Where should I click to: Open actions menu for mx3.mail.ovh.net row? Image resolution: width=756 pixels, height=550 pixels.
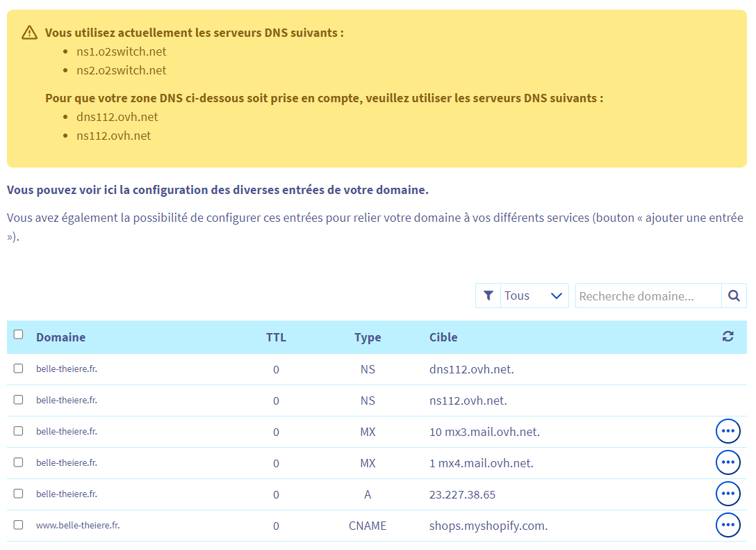tap(728, 431)
